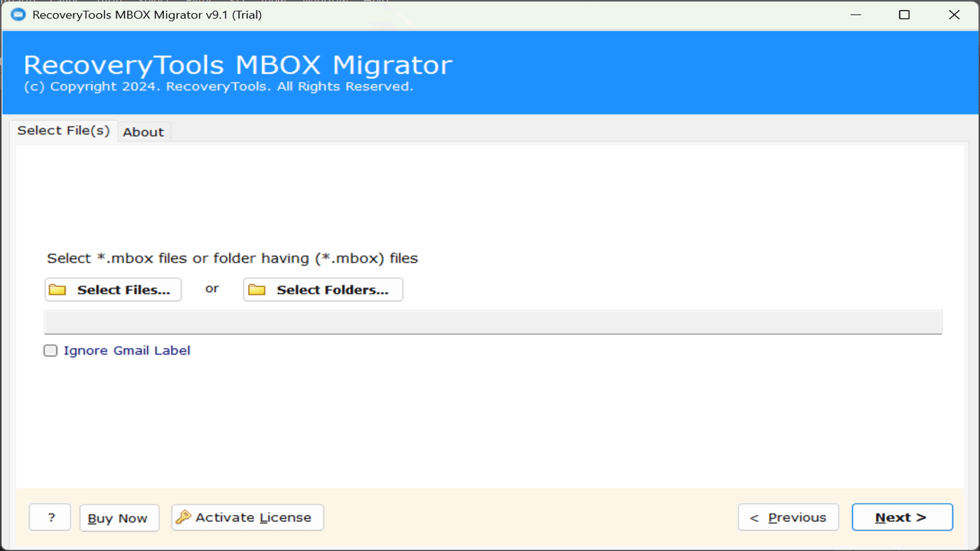Click the 'Select *.mbox files or folder' instruction text
This screenshot has width=980, height=551.
pyautogui.click(x=233, y=258)
